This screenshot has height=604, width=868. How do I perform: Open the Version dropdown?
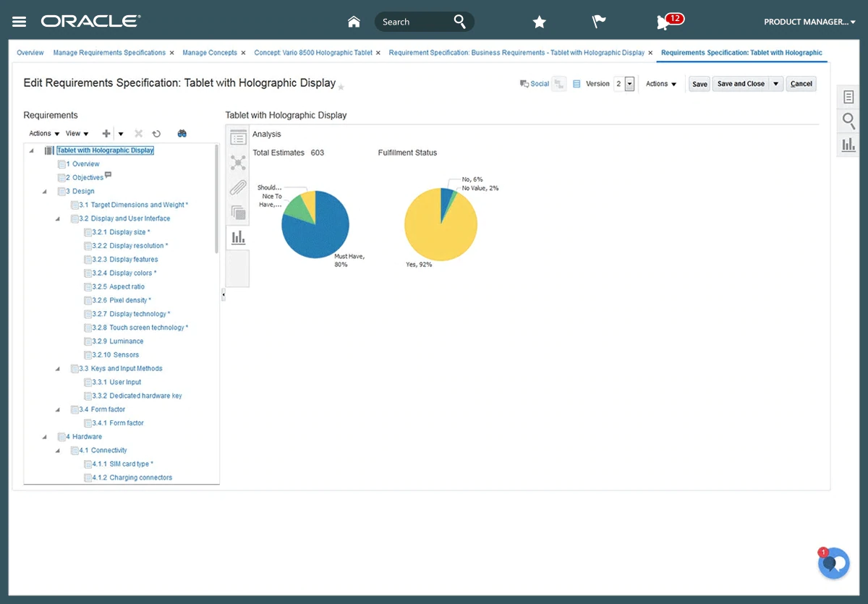(x=629, y=84)
